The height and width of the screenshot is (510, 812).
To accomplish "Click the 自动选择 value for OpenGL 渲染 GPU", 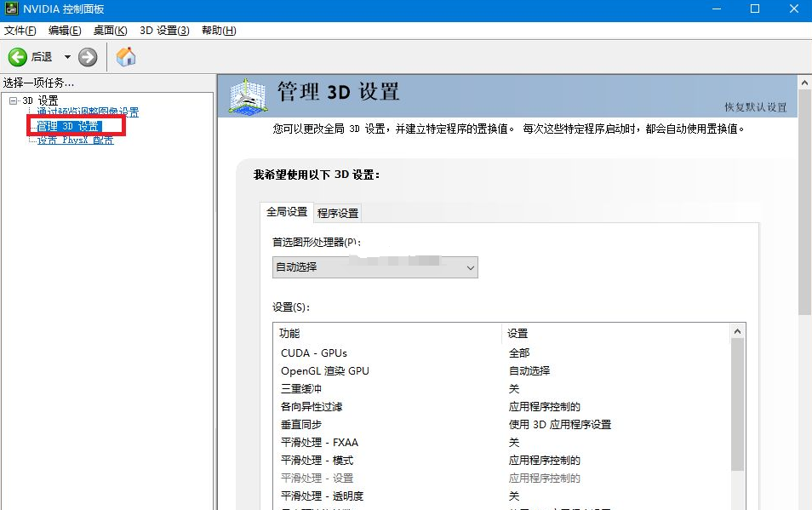I will click(x=529, y=370).
